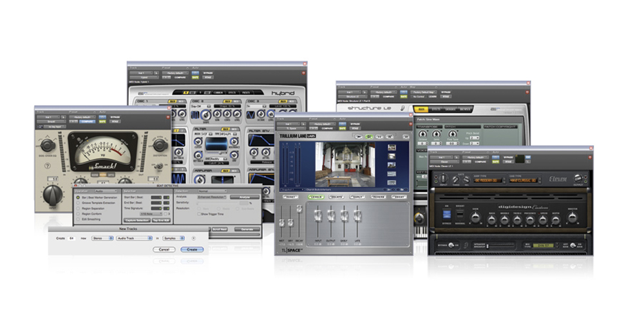Open New Tracks Audio Track type dropdown
This screenshot has height=328, width=644.
pos(134,238)
